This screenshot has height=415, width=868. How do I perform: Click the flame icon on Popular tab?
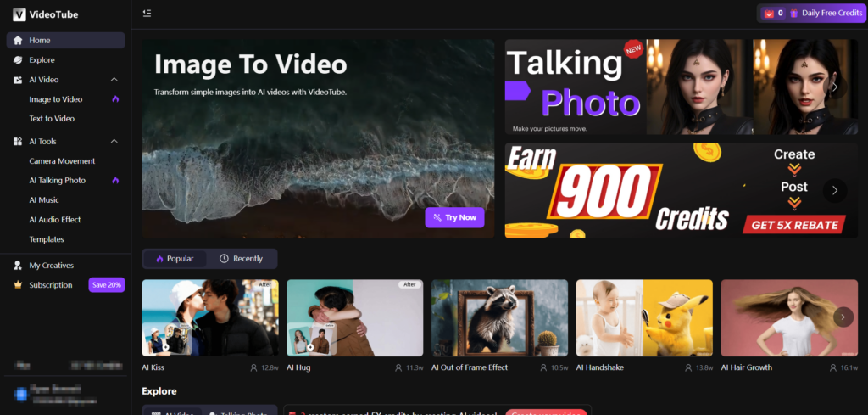(160, 259)
